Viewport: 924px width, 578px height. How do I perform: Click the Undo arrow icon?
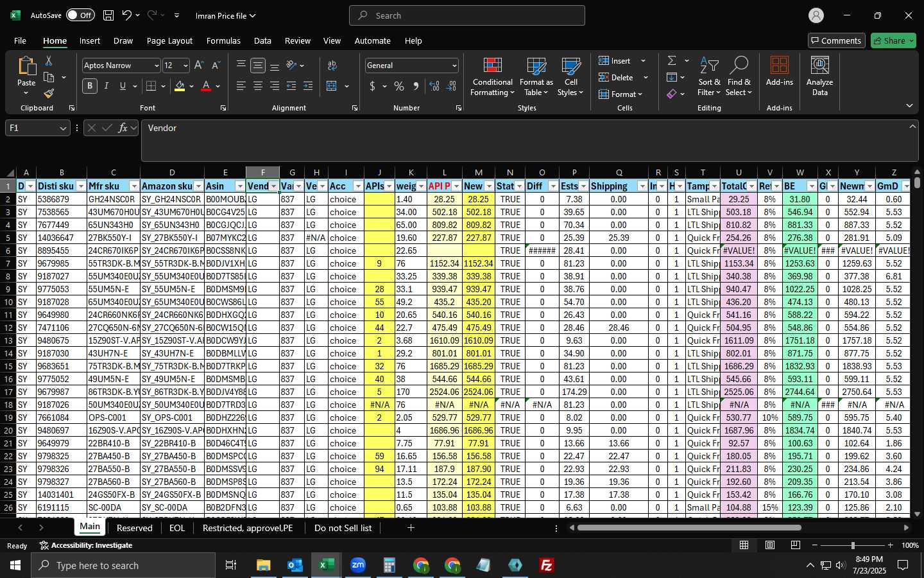coord(127,15)
